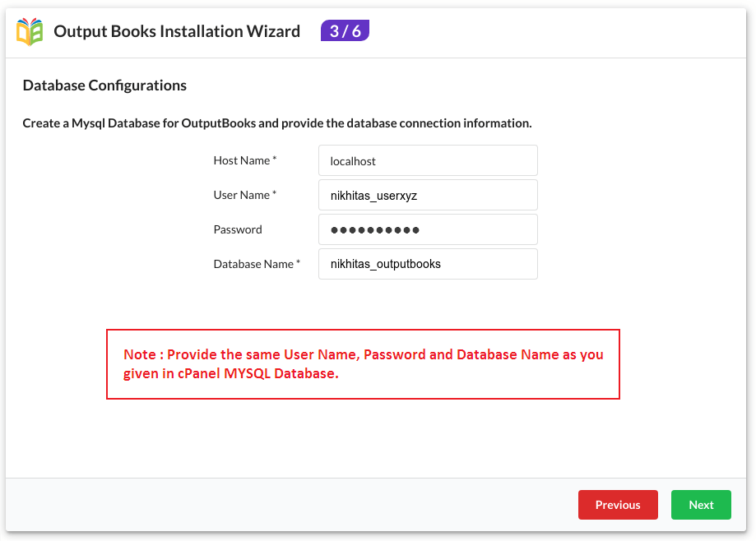Click the red cPanel MYSQL note box
Viewport: 756px width, 541px height.
[363, 364]
